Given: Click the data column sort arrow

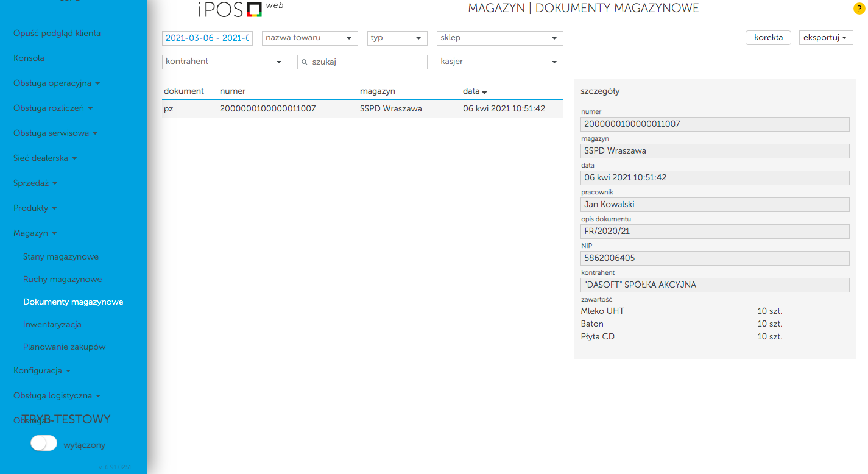Looking at the screenshot, I should coord(484,92).
